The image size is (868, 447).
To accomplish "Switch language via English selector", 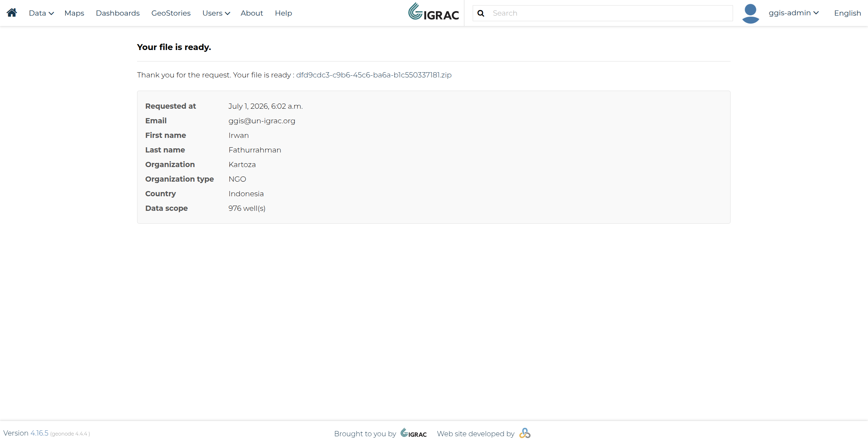I will 848,13.
